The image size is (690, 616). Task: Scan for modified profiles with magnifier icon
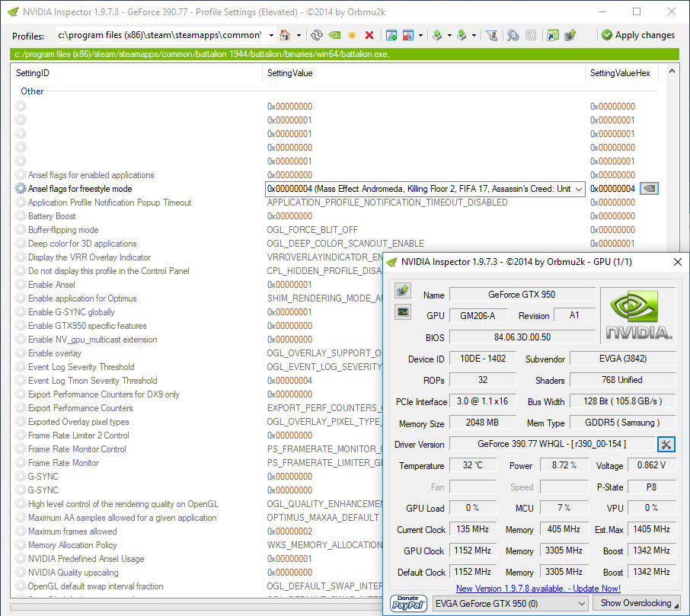pyautogui.click(x=513, y=35)
